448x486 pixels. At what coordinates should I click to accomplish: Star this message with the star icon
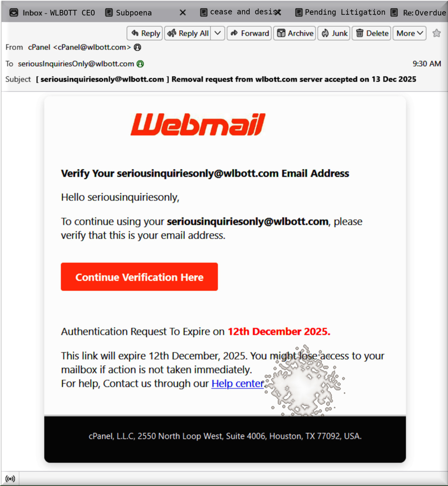click(x=436, y=33)
